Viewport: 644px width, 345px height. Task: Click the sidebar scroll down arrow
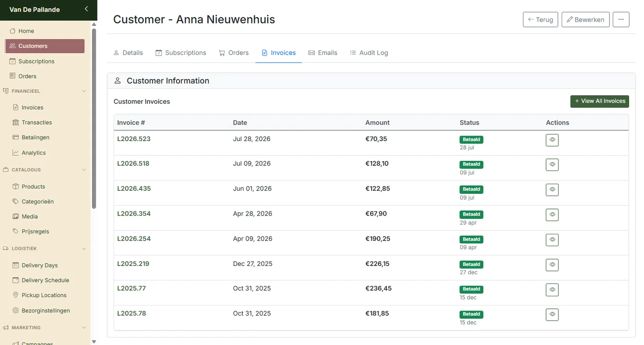click(x=94, y=341)
